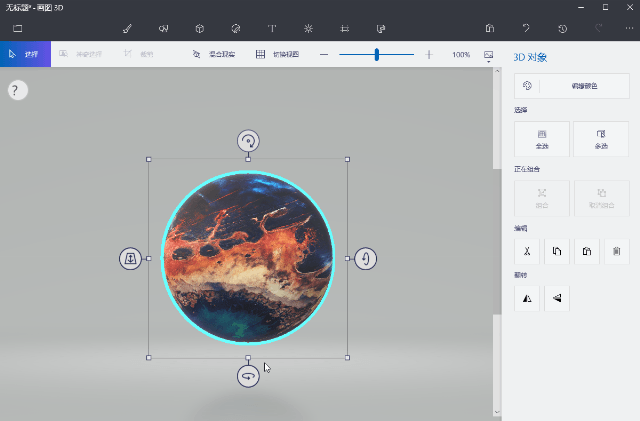This screenshot has height=421, width=640.
Task: Click the Select (选择) tool tab
Action: (x=25, y=54)
